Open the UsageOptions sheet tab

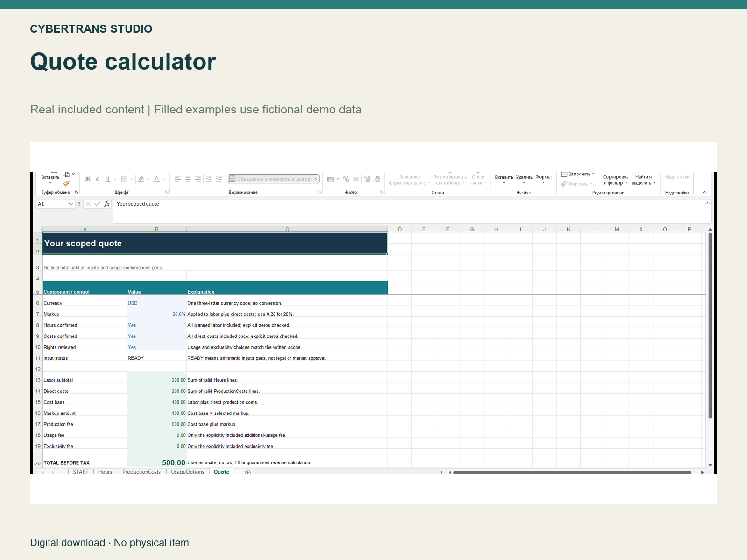pyautogui.click(x=188, y=472)
